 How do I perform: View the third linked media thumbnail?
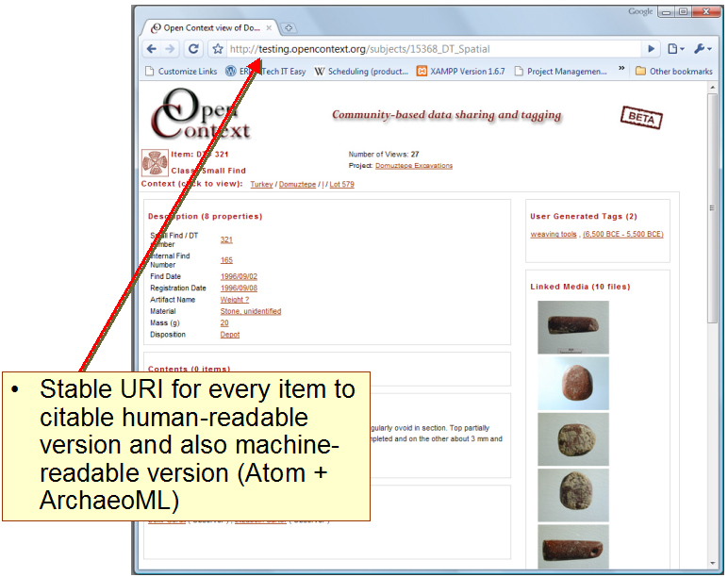[573, 439]
